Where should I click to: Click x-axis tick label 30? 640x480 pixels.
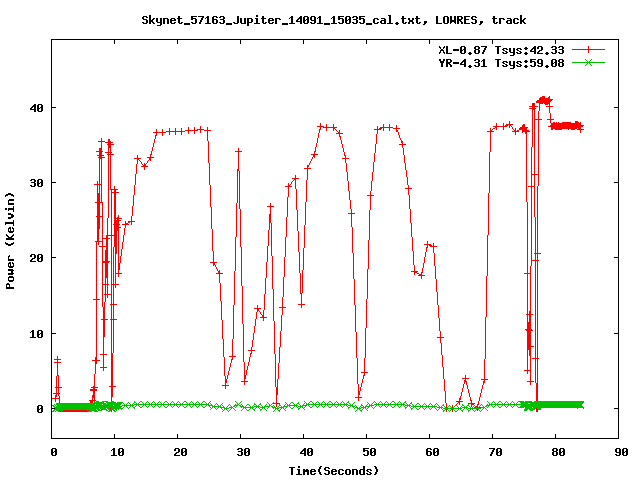point(243,452)
